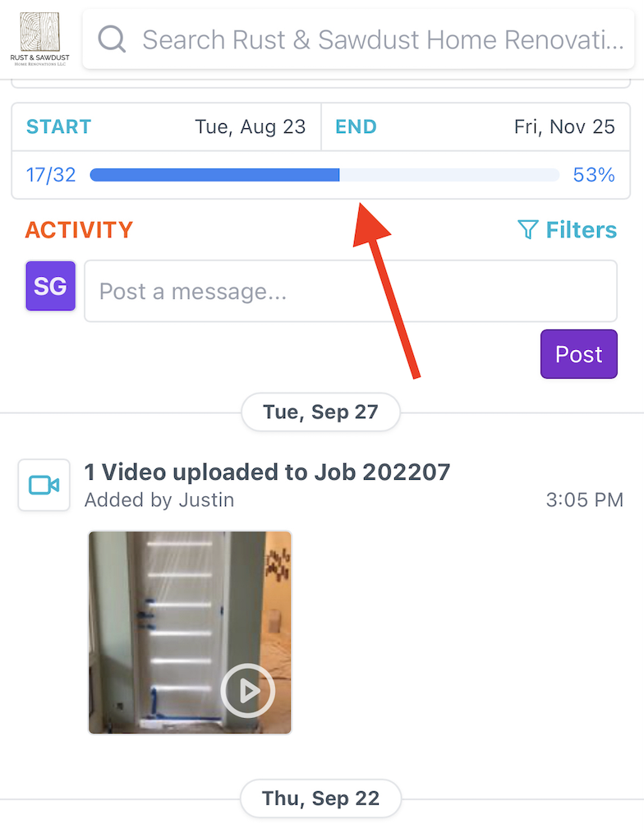Click the Filters funnel icon
Screen dimensions: 644x833
(x=527, y=229)
